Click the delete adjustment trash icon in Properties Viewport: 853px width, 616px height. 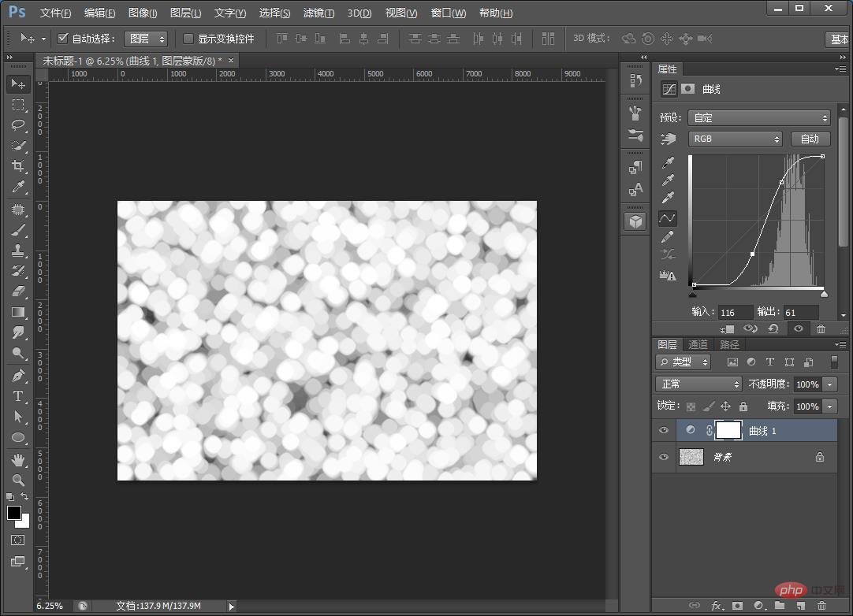821,329
